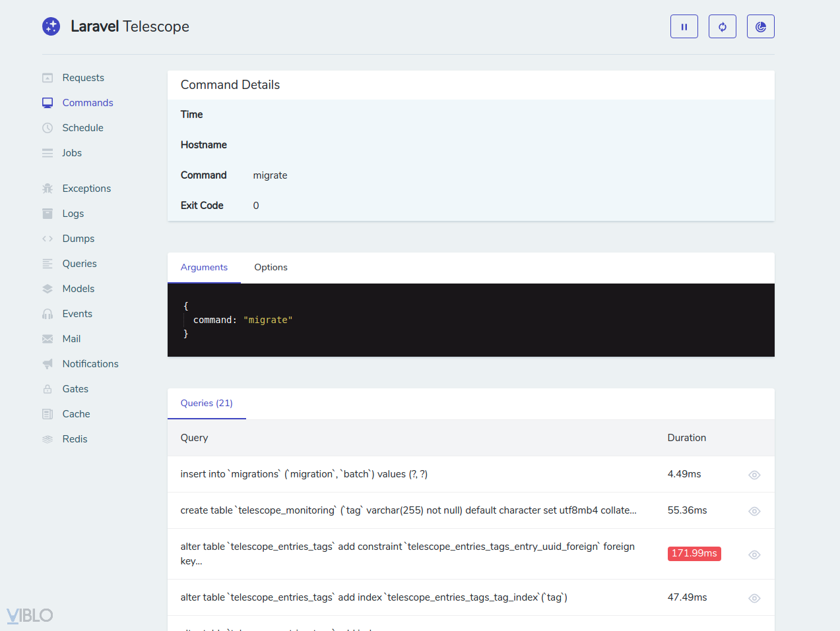Click the 55.36ms duration value

pyautogui.click(x=687, y=510)
